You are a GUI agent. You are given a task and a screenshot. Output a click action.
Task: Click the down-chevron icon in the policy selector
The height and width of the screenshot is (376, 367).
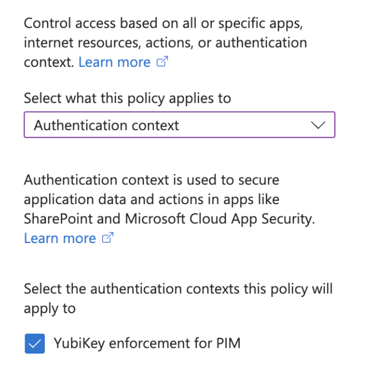[318, 125]
